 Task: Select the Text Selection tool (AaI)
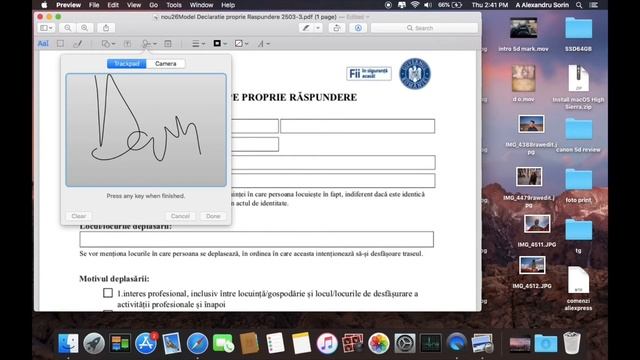pos(43,43)
